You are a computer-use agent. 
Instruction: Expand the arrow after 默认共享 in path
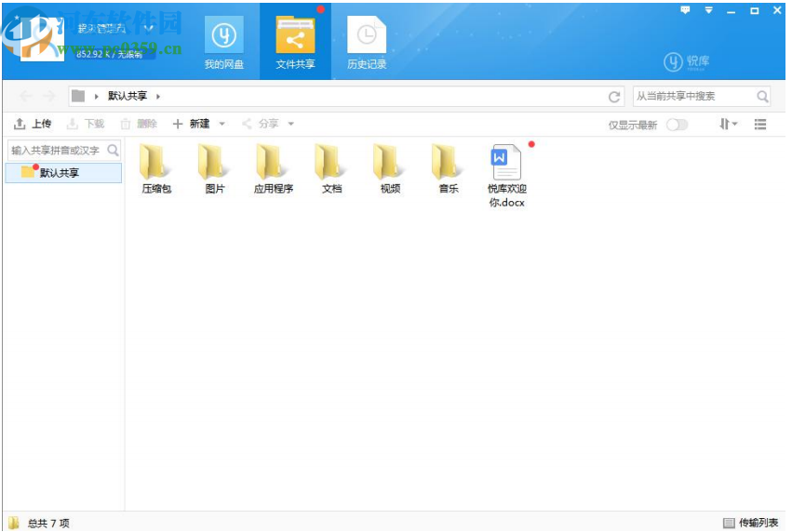157,97
